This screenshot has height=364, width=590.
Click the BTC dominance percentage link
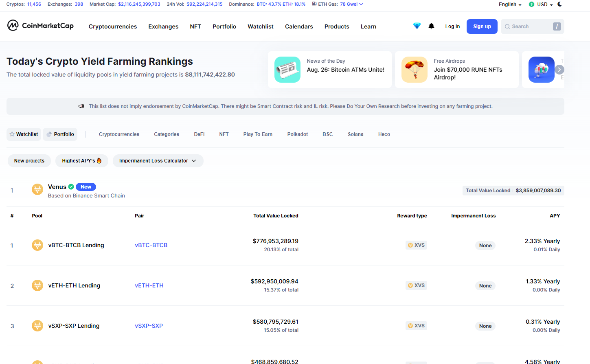269,4
